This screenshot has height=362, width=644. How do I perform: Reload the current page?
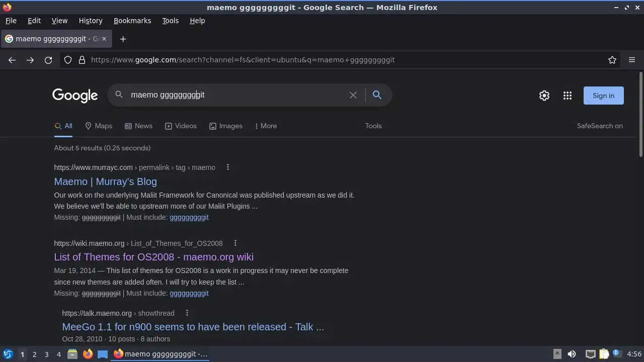click(x=48, y=60)
